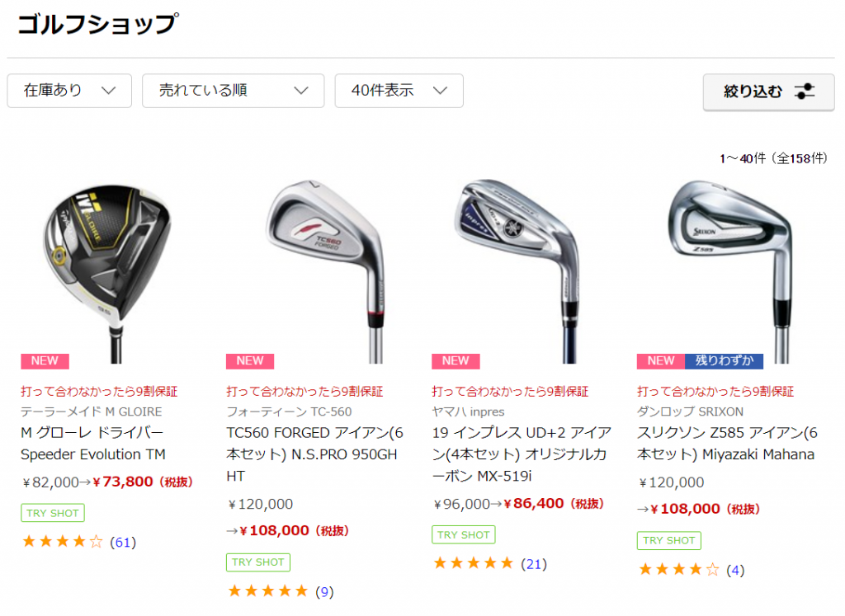Click the 絞り込む filter button
This screenshot has height=616, width=845.
pos(769,92)
